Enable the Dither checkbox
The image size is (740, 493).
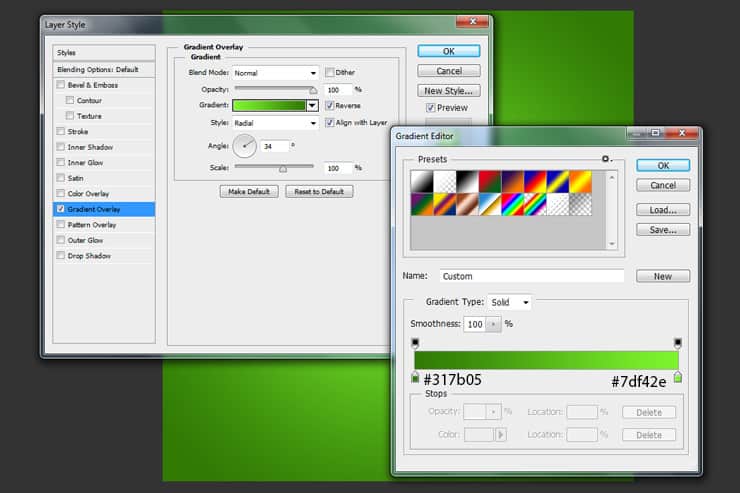click(x=329, y=72)
